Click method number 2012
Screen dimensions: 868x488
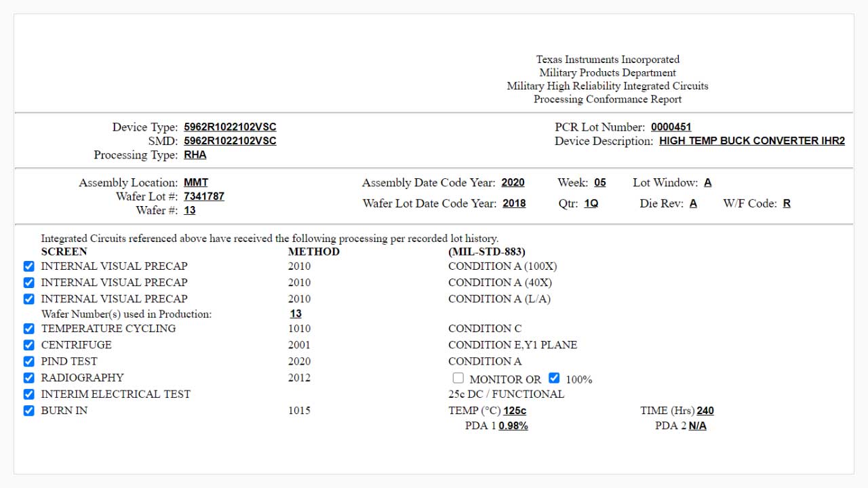point(299,378)
